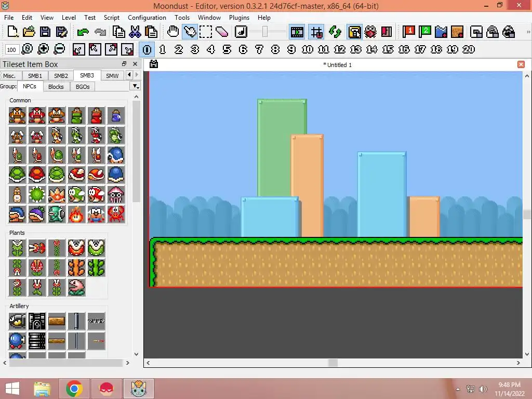Reset zoom to default
Viewport: 532px width, 399px height.
[x=27, y=49]
